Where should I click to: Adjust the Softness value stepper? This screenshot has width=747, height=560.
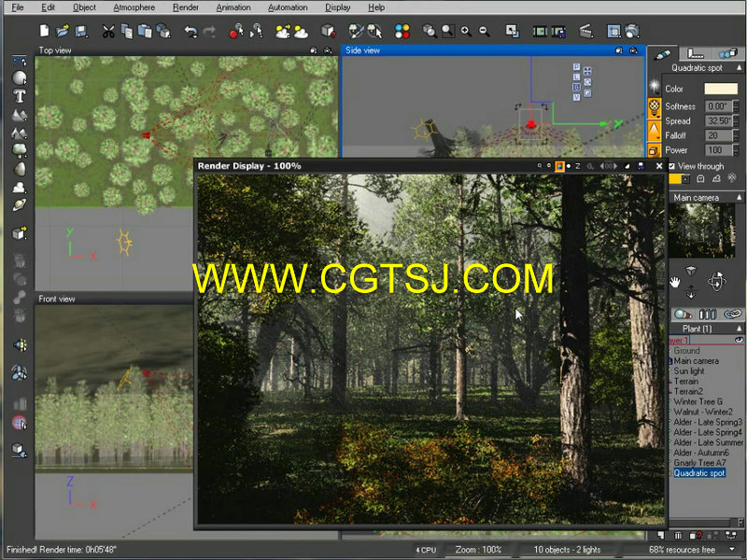coord(736,106)
